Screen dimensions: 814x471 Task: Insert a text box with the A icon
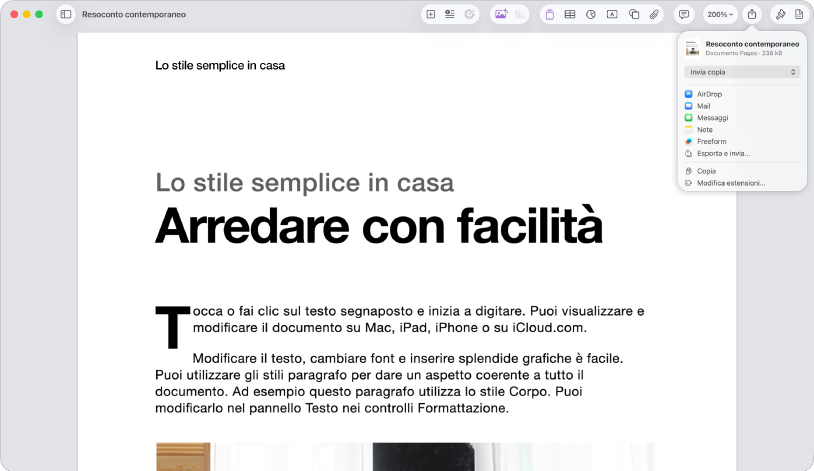612,15
